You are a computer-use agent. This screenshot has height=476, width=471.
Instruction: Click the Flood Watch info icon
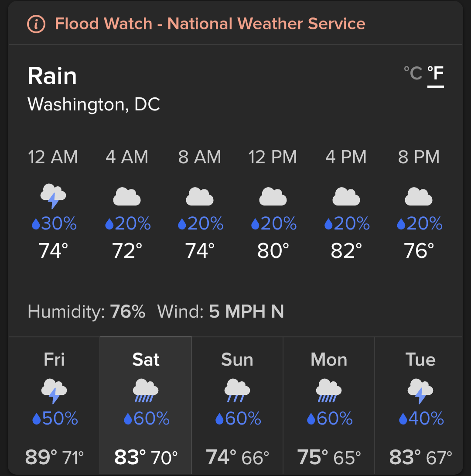(x=36, y=24)
